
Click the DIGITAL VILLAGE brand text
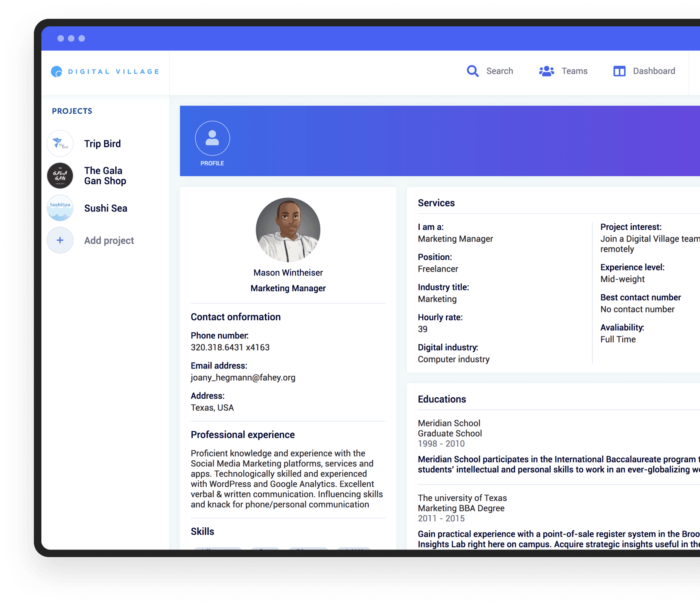point(114,72)
